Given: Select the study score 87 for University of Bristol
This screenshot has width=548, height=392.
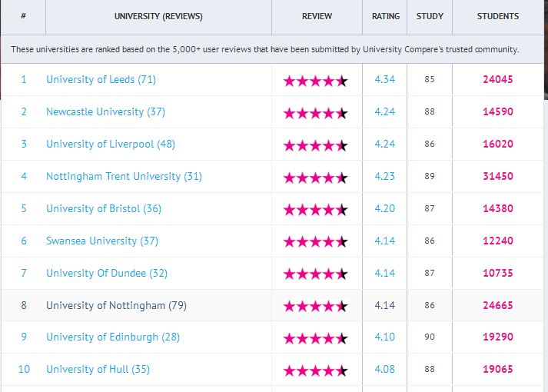Looking at the screenshot, I should pyautogui.click(x=430, y=208).
